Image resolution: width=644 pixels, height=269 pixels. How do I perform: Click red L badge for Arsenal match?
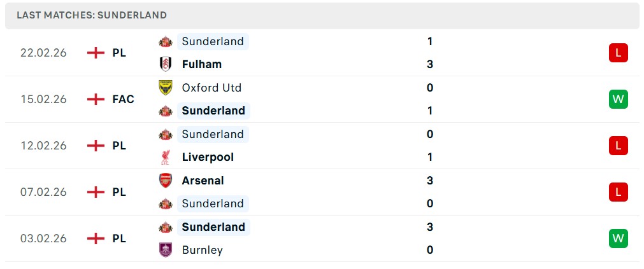tap(618, 192)
